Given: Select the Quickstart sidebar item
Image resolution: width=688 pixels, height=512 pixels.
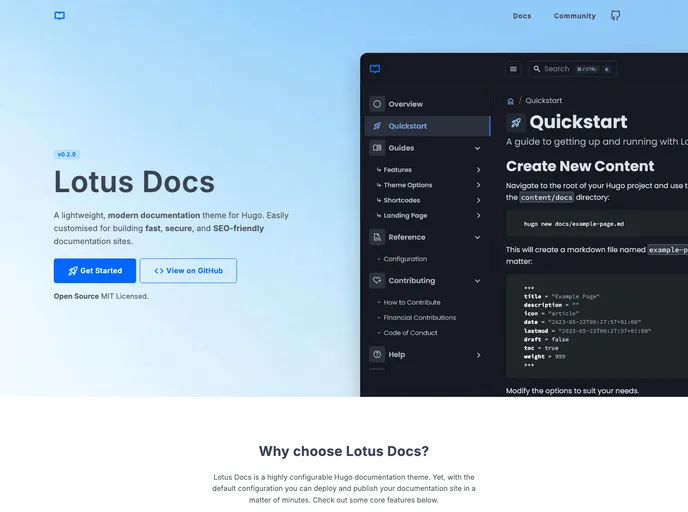Looking at the screenshot, I should [427, 126].
